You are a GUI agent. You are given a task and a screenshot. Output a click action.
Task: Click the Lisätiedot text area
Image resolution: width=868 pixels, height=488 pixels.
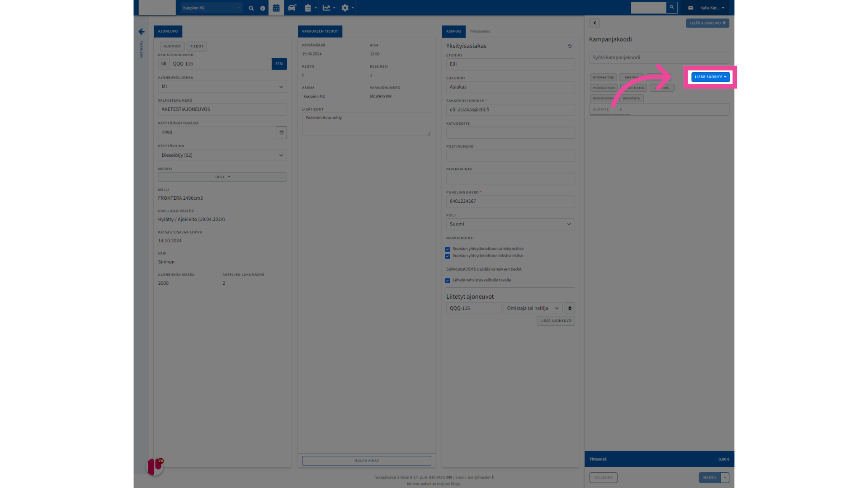pyautogui.click(x=367, y=124)
